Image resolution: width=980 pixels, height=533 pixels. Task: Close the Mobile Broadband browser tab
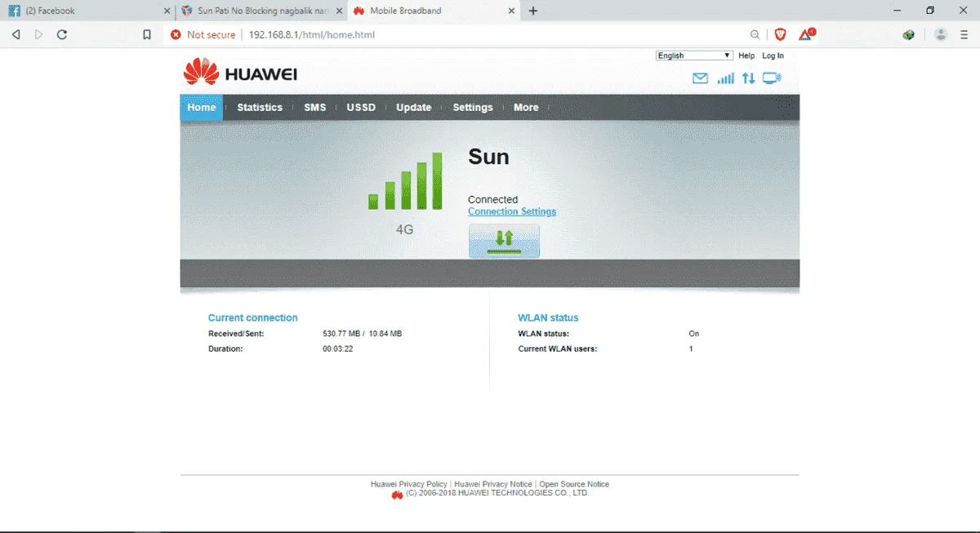[512, 11]
